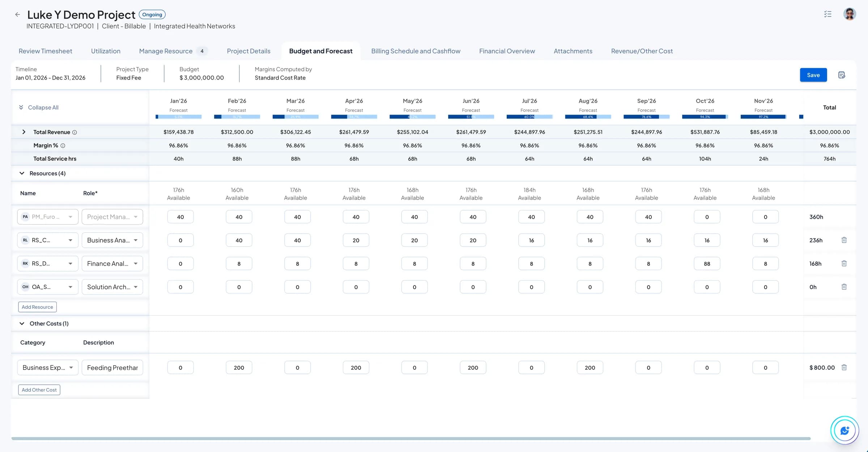Image resolution: width=868 pixels, height=452 pixels.
Task: Click the Save button
Action: tap(813, 75)
